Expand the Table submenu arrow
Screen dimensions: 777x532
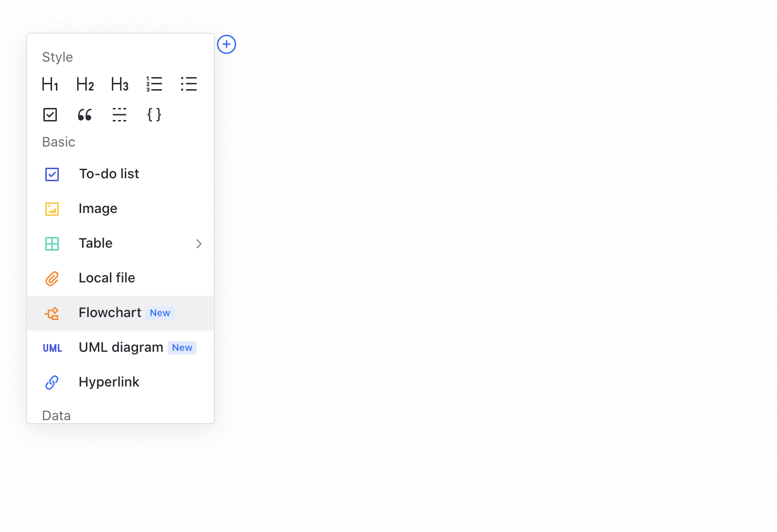click(199, 244)
